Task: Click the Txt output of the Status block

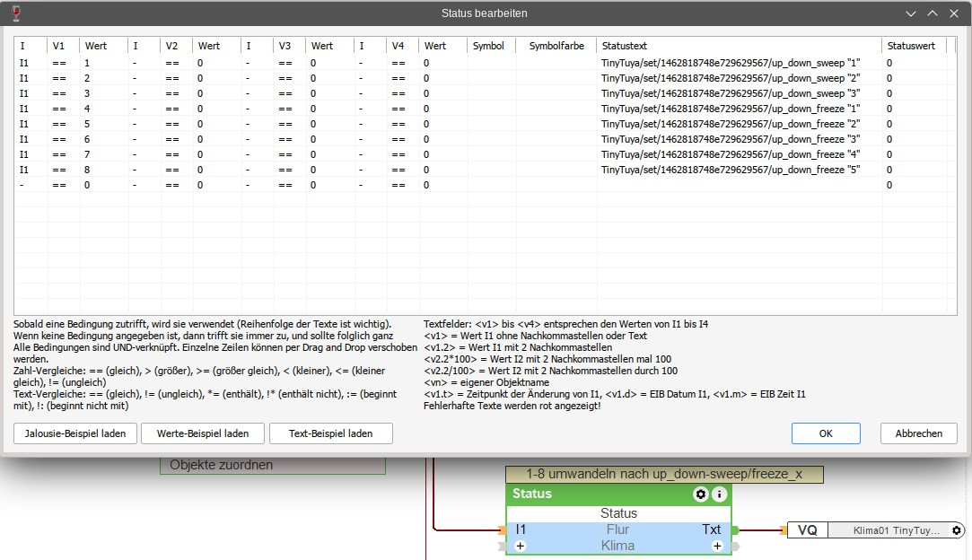Action: tap(711, 529)
